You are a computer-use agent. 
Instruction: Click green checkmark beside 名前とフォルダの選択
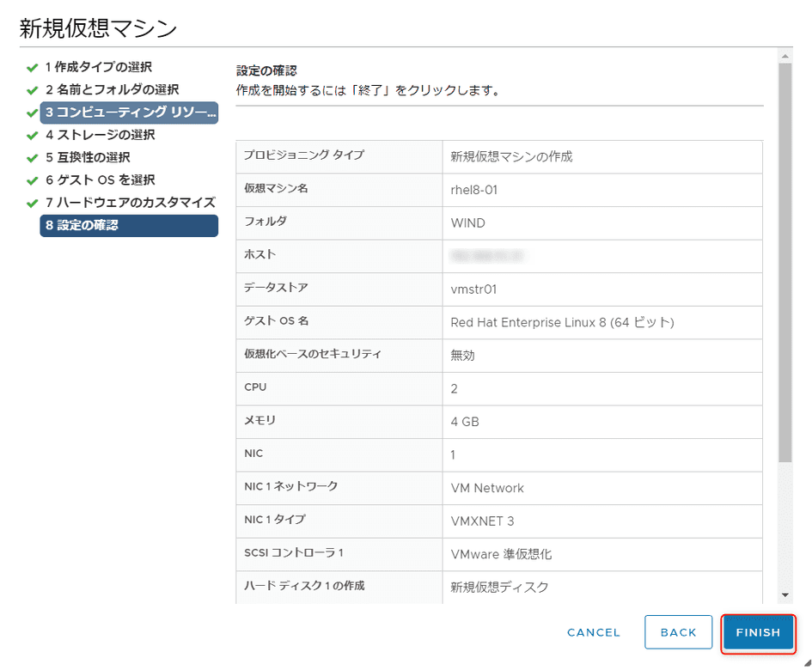click(32, 90)
